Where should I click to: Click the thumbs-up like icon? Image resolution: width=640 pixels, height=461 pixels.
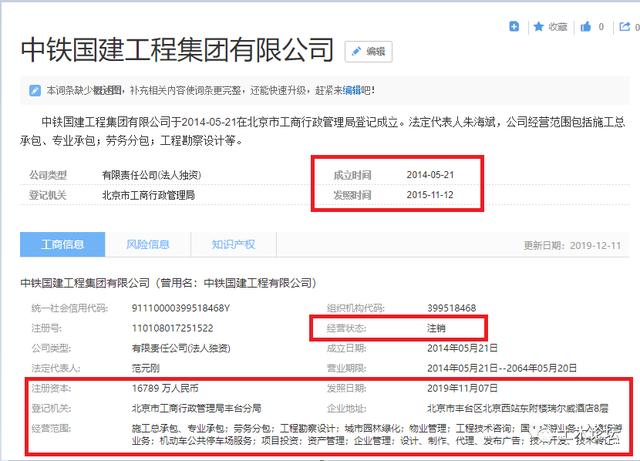[x=586, y=27]
